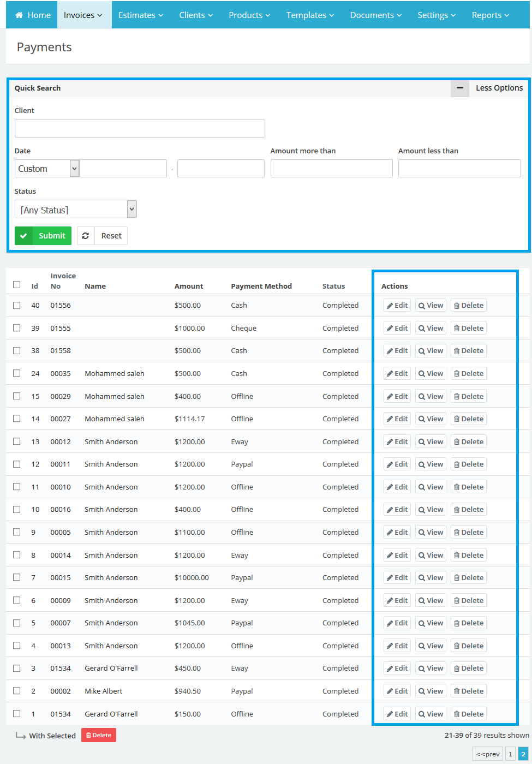The height and width of the screenshot is (764, 532).
Task: Delete Mike Albert's payment row
Action: point(468,691)
